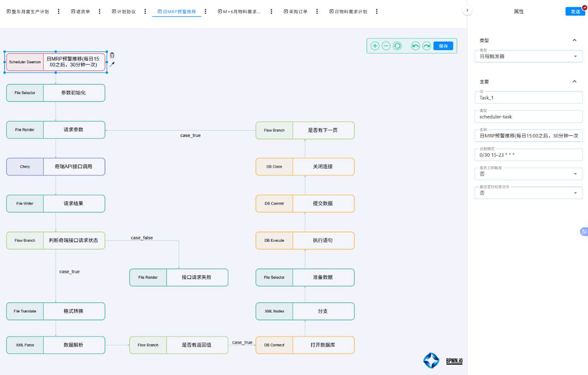Select the 接口请求失败 File Render node
This screenshot has width=588, height=375.
[179, 277]
